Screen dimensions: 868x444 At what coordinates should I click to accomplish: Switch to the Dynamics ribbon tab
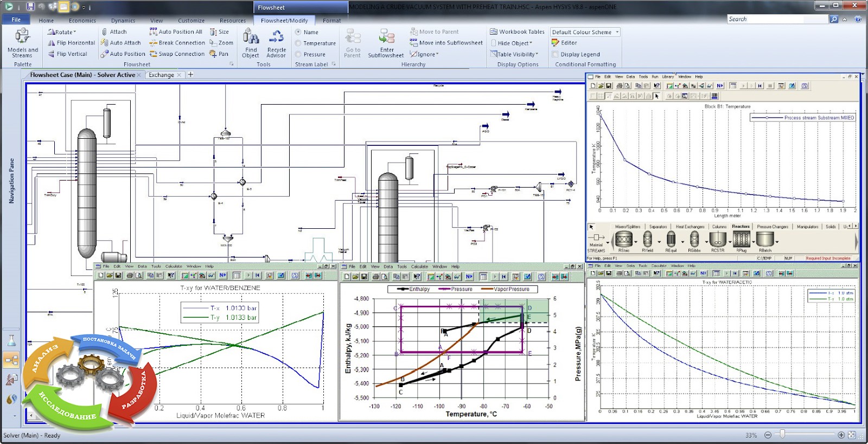(123, 21)
